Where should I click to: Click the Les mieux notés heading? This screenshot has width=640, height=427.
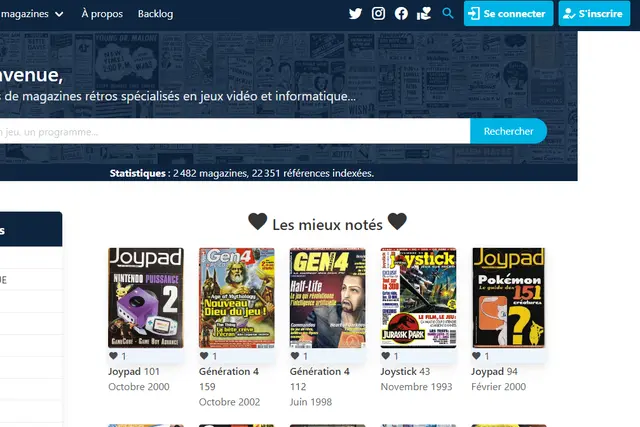coord(327,224)
